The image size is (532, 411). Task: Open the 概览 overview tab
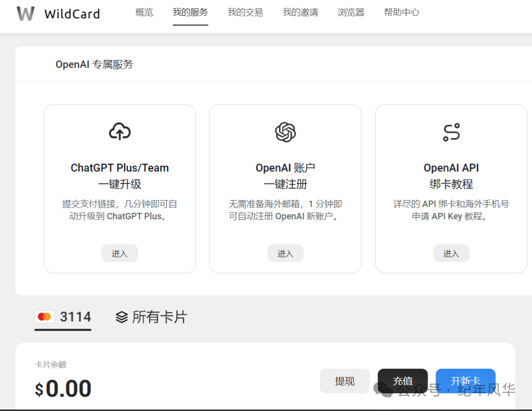tap(144, 12)
